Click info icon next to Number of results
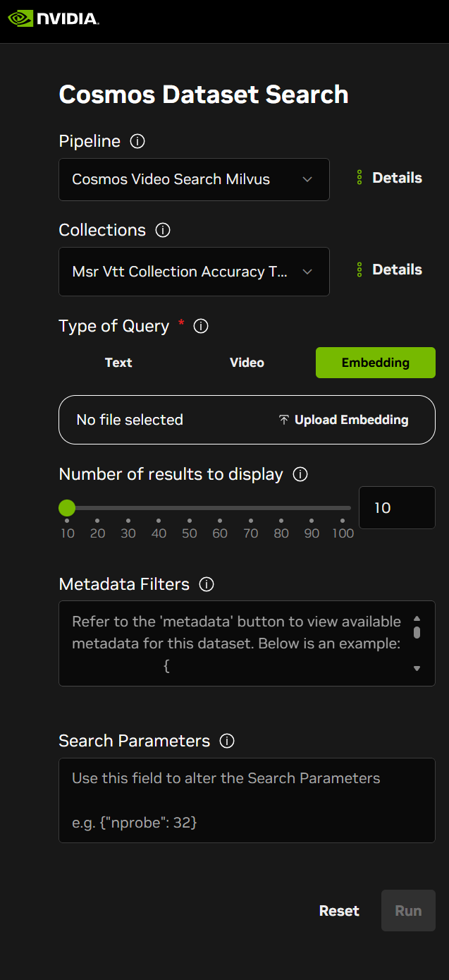The image size is (449, 980). (300, 474)
